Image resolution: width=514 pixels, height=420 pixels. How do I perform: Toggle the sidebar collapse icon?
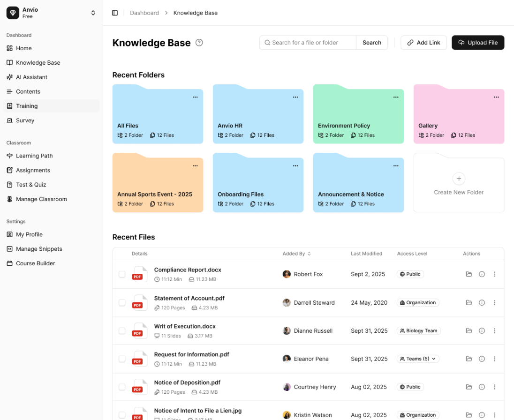coord(115,13)
